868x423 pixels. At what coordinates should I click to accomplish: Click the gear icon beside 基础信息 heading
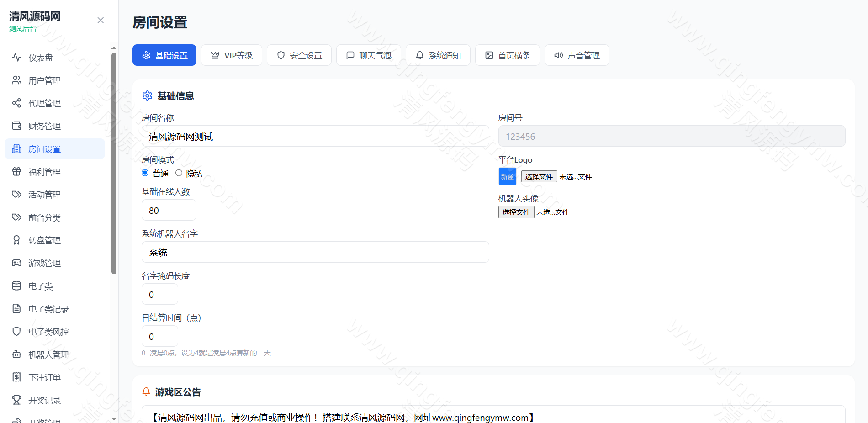147,96
